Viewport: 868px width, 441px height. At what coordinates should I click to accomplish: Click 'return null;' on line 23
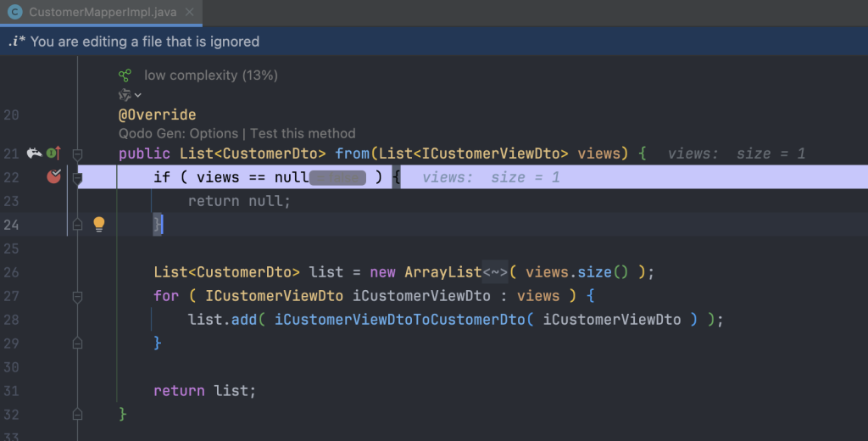click(x=239, y=201)
